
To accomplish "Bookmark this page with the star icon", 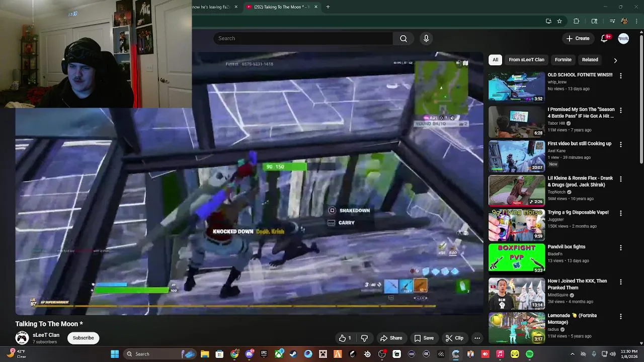I will (x=559, y=21).
